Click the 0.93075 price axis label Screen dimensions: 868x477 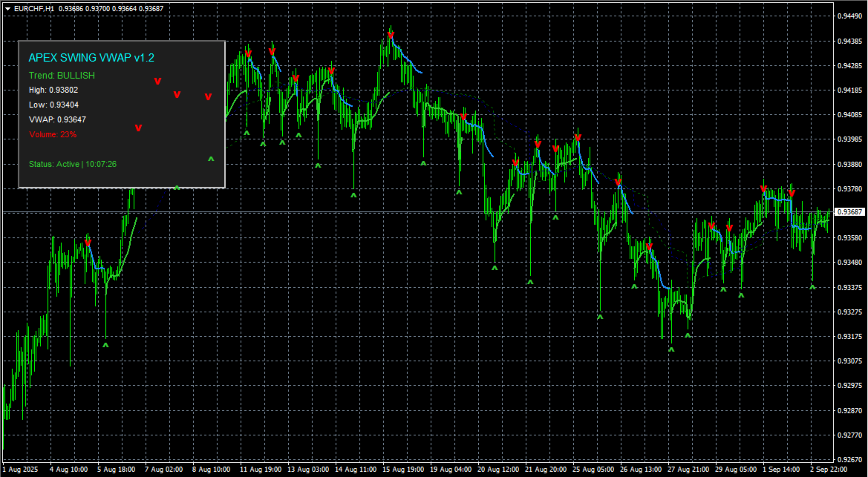click(x=851, y=361)
